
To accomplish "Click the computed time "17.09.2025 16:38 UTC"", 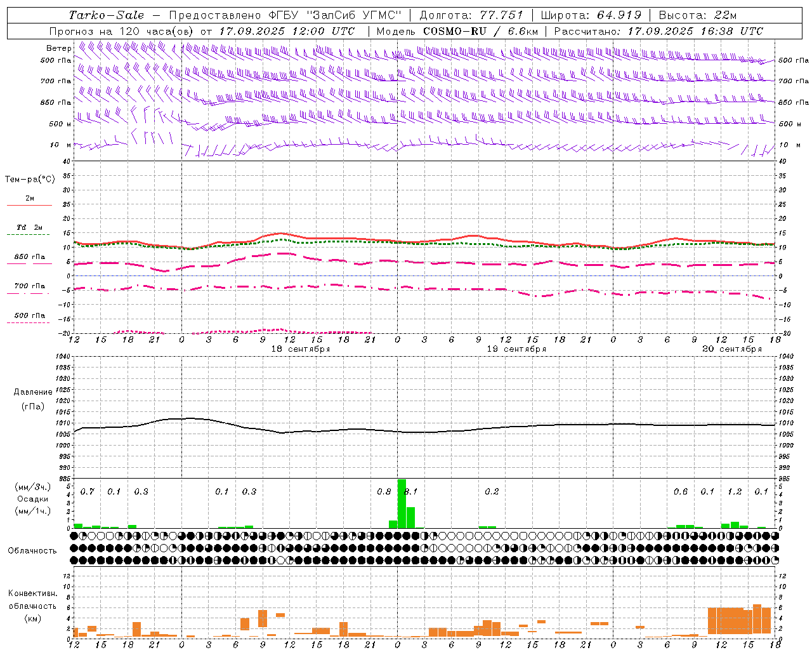I will coord(695,31).
